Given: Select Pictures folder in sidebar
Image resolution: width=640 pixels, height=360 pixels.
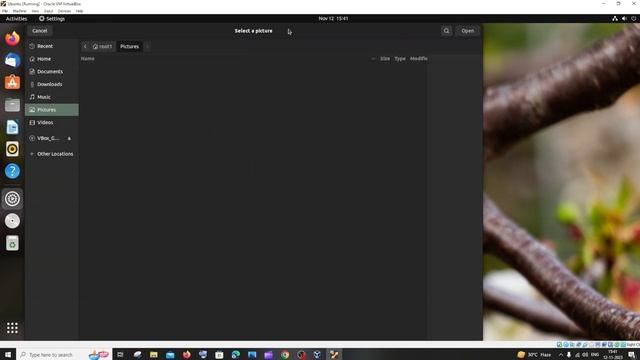Looking at the screenshot, I should pyautogui.click(x=51, y=109).
